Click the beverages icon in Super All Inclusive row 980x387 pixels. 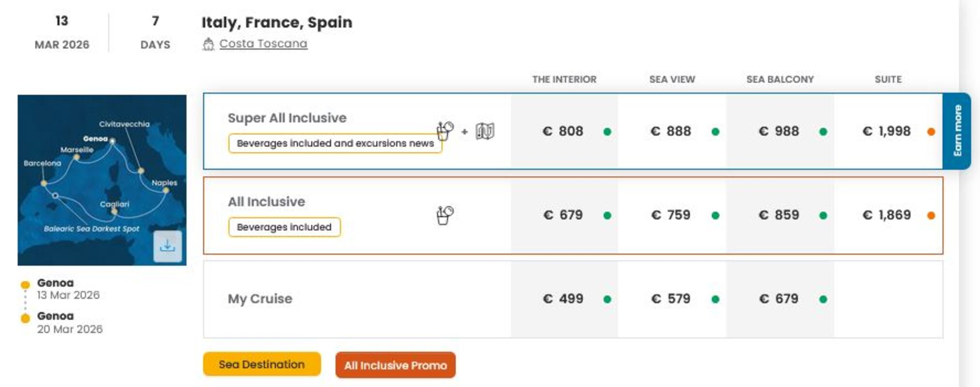[x=444, y=131]
